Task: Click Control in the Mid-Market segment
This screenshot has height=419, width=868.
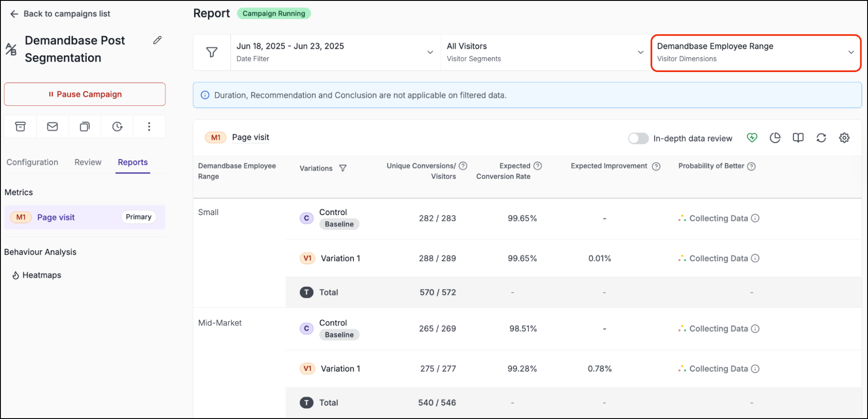Action: pos(333,323)
